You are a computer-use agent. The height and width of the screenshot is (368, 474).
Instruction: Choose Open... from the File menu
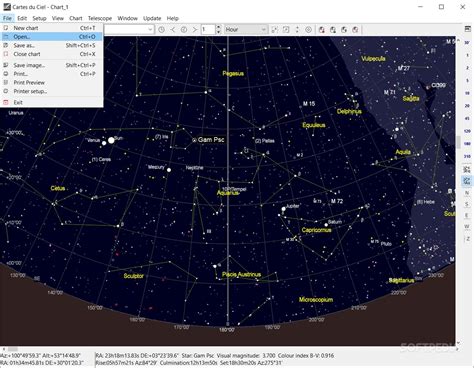[x=52, y=37]
